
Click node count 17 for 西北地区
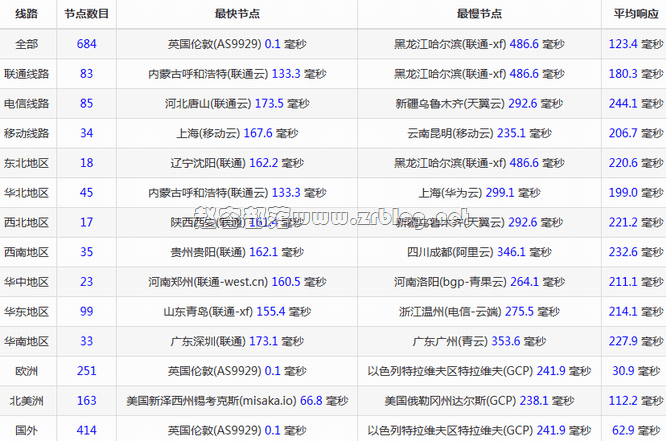tap(87, 222)
